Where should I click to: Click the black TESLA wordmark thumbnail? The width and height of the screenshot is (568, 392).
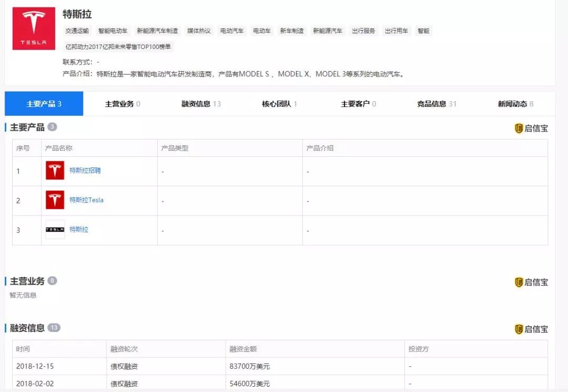tap(55, 229)
